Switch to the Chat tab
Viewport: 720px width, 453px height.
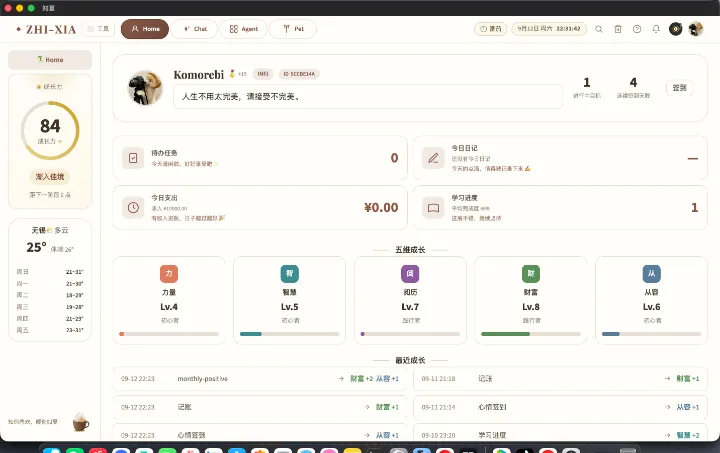195,29
